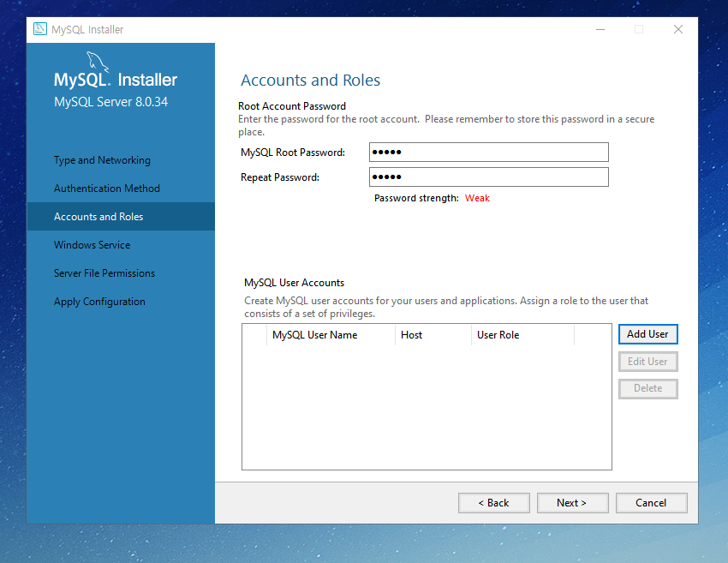Close the MySQL Installer window
The width and height of the screenshot is (728, 563).
coord(677,29)
